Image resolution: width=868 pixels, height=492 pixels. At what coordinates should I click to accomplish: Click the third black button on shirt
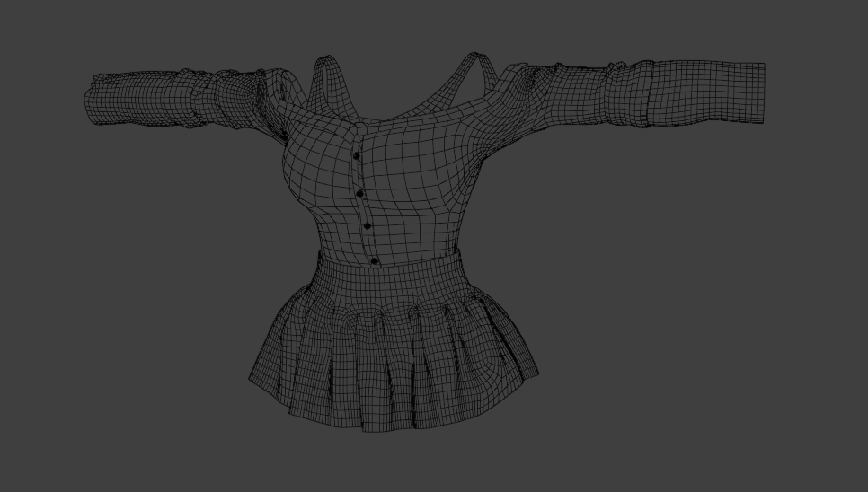click(367, 226)
